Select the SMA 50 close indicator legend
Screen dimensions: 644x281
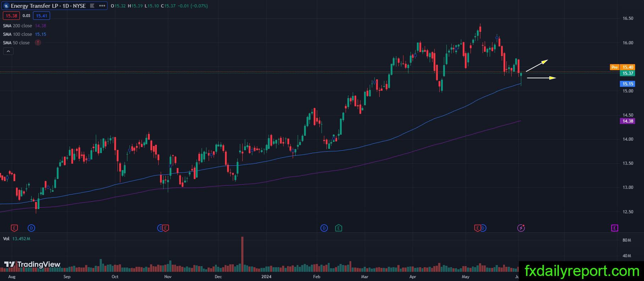tap(16, 43)
